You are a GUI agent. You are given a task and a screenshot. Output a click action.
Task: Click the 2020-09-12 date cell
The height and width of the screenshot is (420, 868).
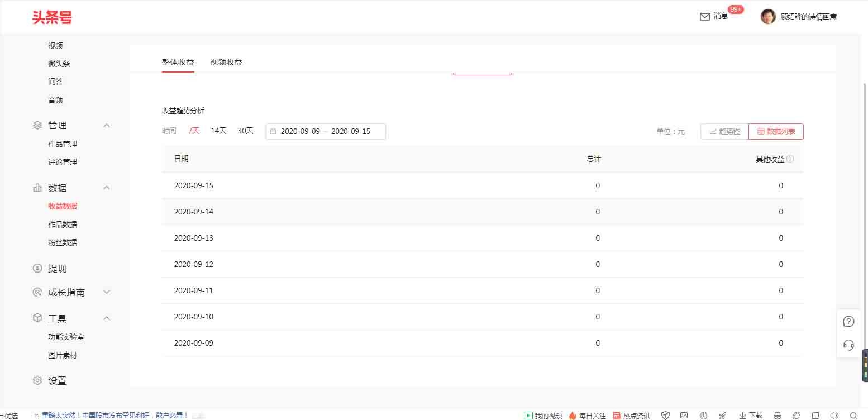coord(194,264)
